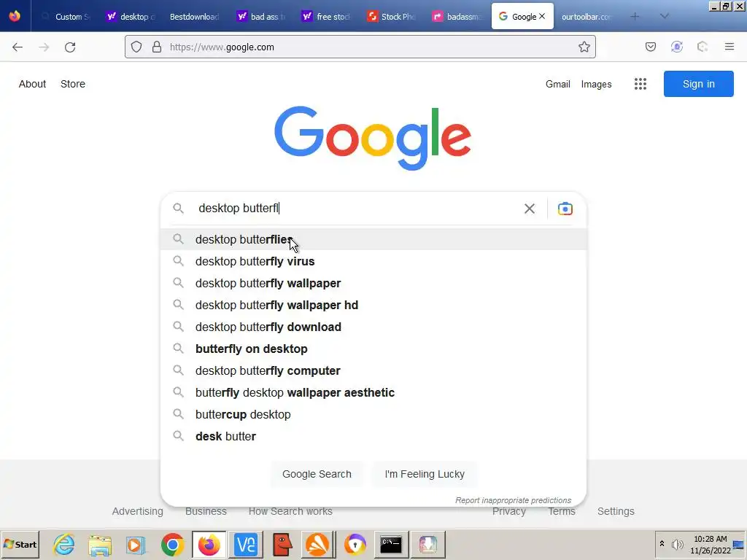Clear the search box with the X

pos(530,209)
